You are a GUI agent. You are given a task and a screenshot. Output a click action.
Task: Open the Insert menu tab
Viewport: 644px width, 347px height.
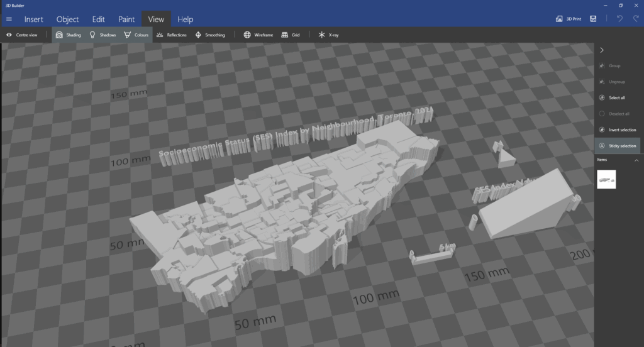34,19
